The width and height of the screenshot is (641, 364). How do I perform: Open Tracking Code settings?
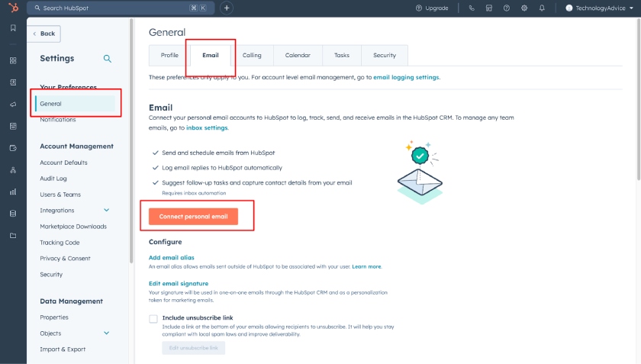pos(60,243)
